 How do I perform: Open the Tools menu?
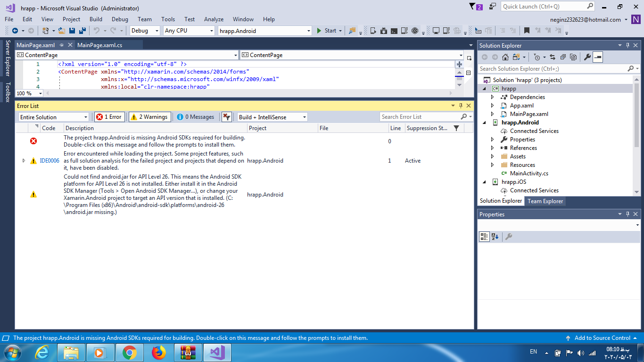pos(168,19)
